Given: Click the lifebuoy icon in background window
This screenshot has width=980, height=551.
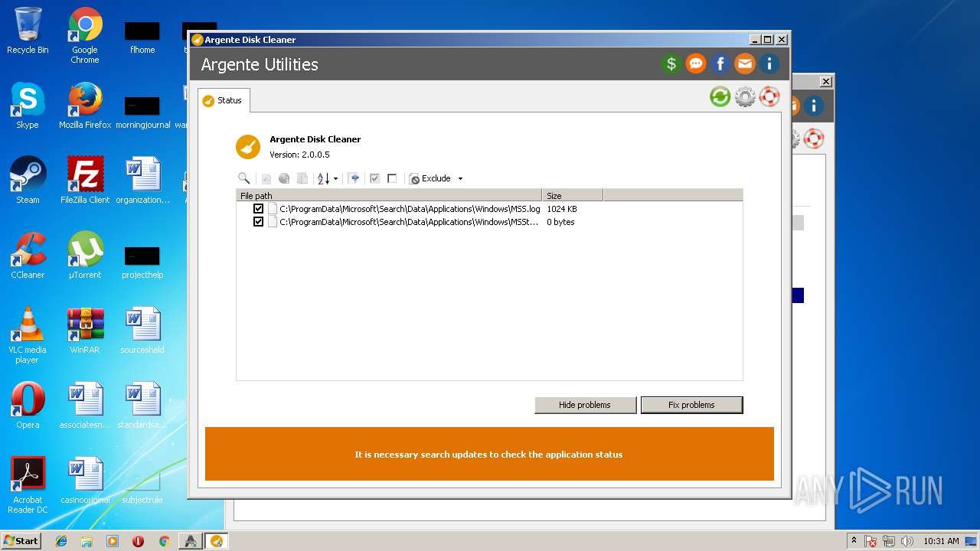Looking at the screenshot, I should 813,139.
